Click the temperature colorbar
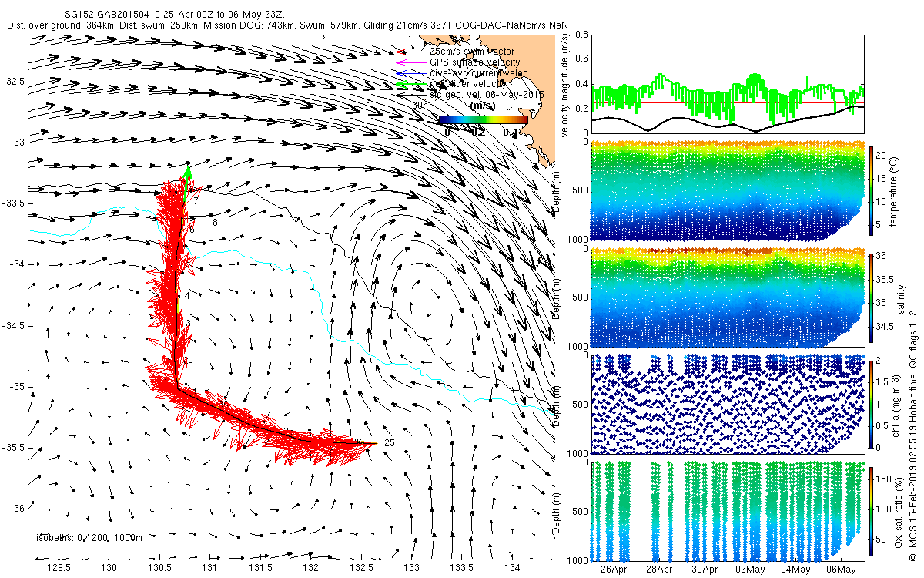Viewport: 924px width, 578px height. coord(871,191)
